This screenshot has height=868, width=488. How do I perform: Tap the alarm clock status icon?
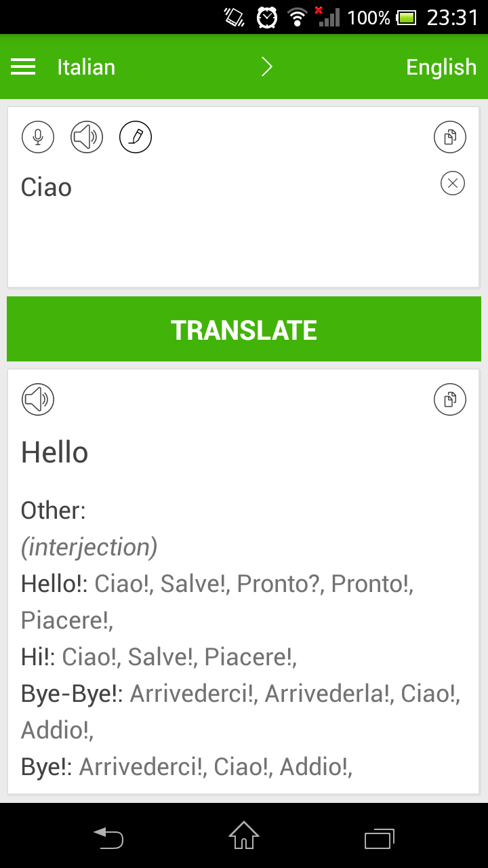tap(267, 17)
